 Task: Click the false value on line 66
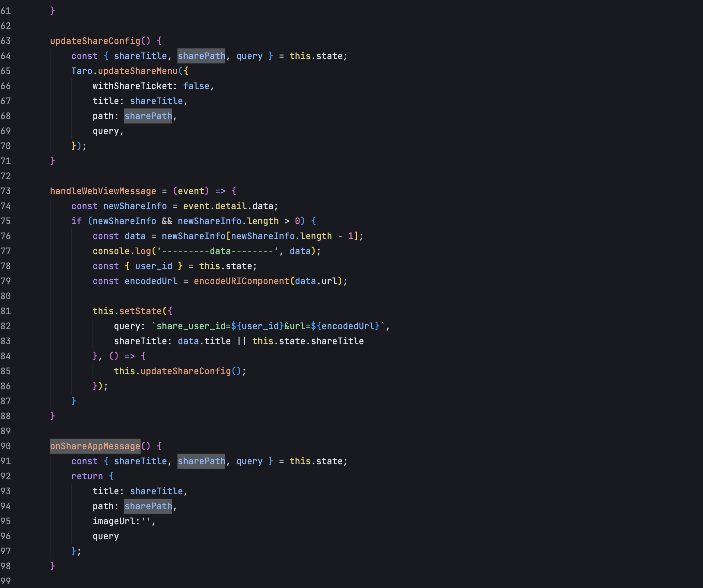pos(196,86)
